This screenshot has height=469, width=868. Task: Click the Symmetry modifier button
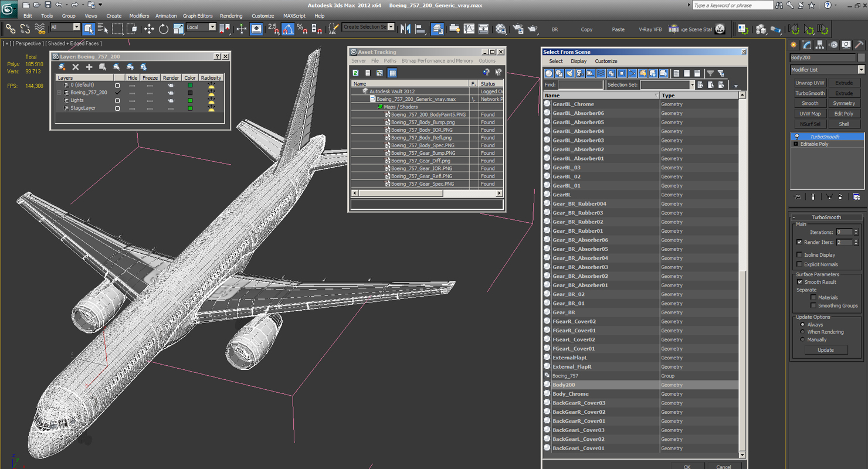(844, 103)
